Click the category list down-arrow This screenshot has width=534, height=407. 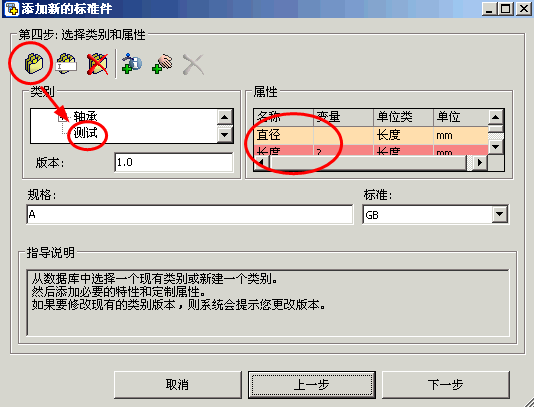(224, 135)
